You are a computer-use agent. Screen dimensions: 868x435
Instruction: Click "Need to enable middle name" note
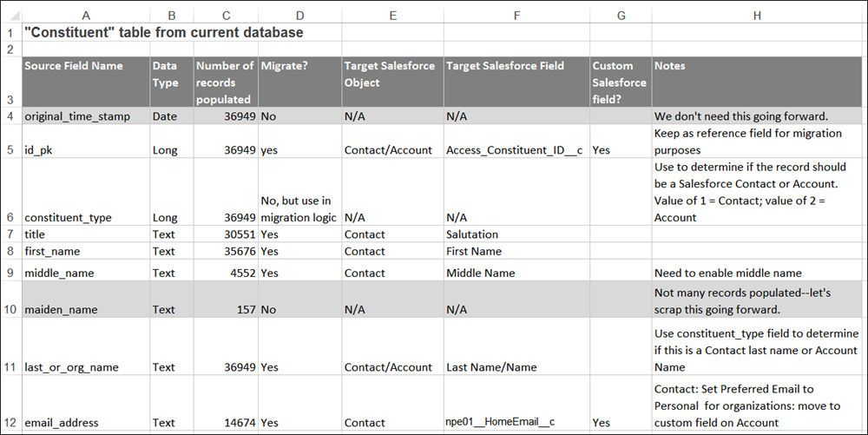click(x=757, y=271)
